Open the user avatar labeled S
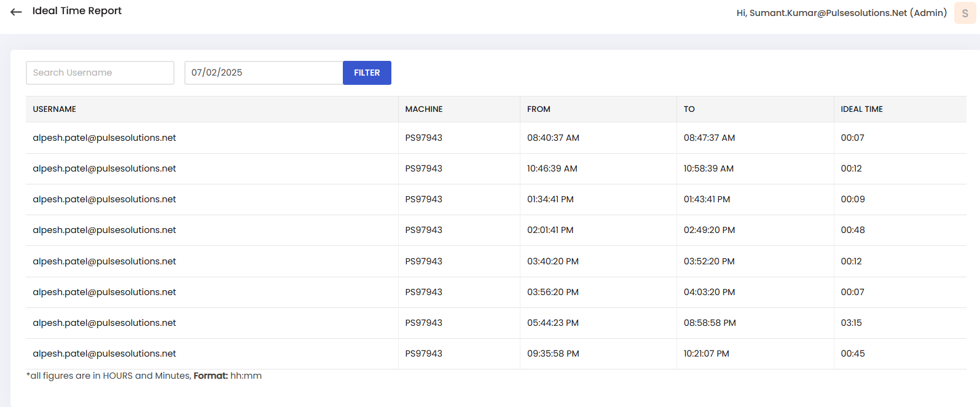 (x=965, y=13)
